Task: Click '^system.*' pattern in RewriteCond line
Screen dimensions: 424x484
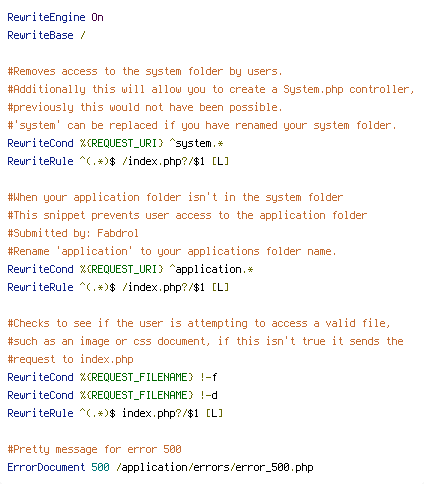Action: 196,143
